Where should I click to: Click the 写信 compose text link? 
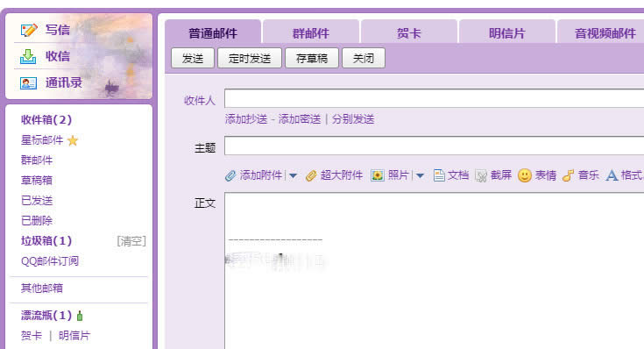(x=58, y=30)
